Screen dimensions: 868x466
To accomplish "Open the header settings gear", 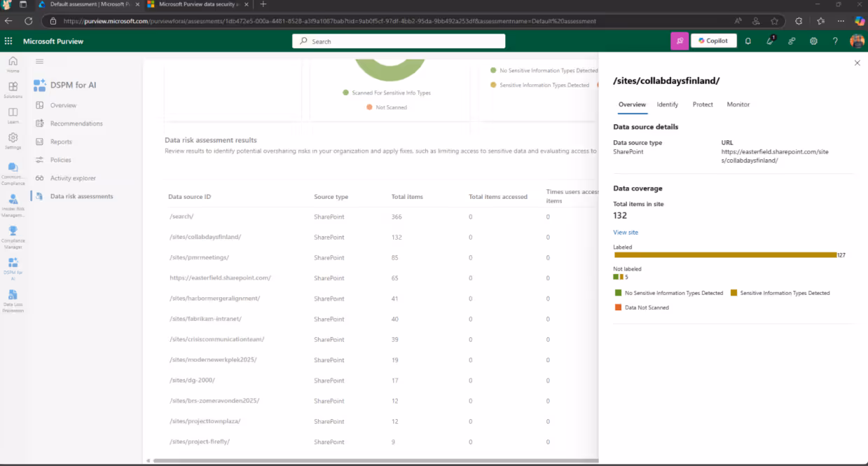I will tap(813, 41).
